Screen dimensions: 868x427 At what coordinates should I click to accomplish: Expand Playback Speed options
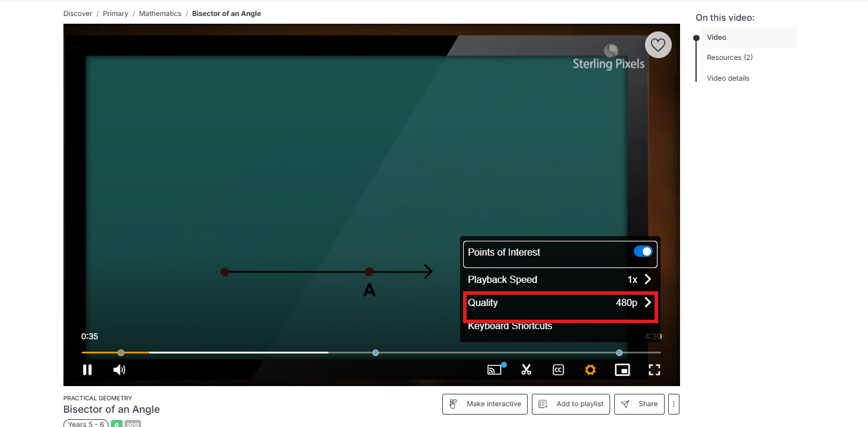pos(560,279)
